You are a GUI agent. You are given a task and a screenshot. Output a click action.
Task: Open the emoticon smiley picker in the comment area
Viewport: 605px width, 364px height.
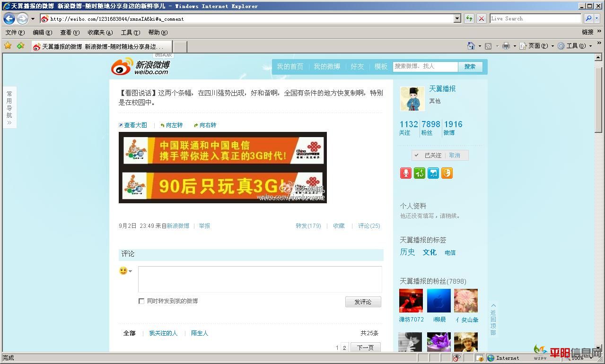click(x=123, y=271)
